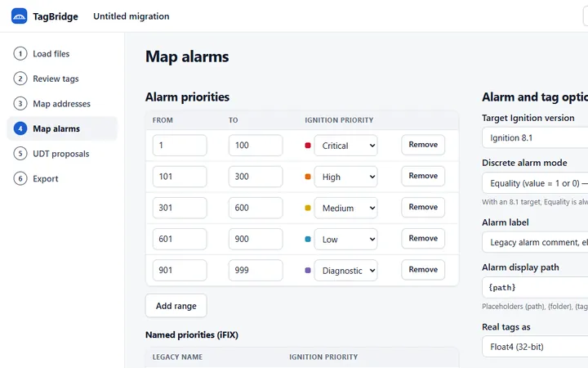588x368 pixels.
Task: Click the TO column header
Action: (234, 120)
